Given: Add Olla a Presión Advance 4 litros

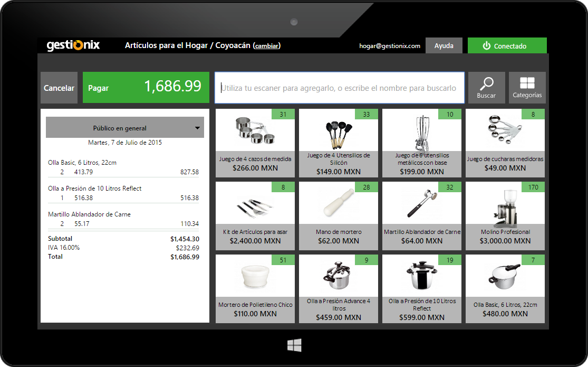Looking at the screenshot, I should point(339,288).
